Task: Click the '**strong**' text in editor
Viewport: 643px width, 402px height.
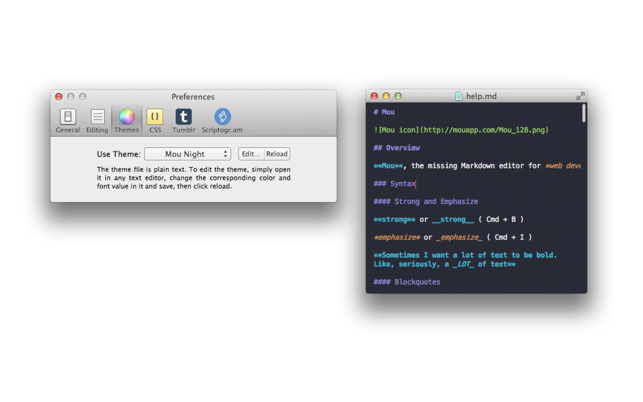Action: point(394,219)
